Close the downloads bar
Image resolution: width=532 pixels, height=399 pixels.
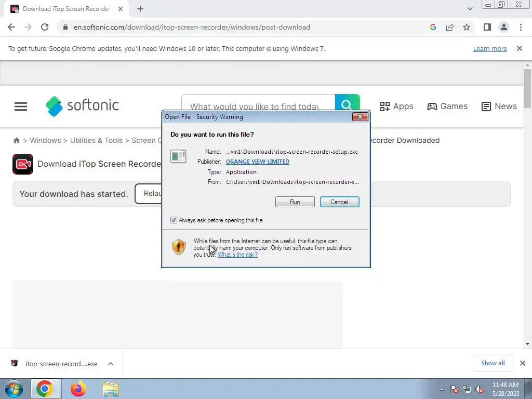pos(523,363)
